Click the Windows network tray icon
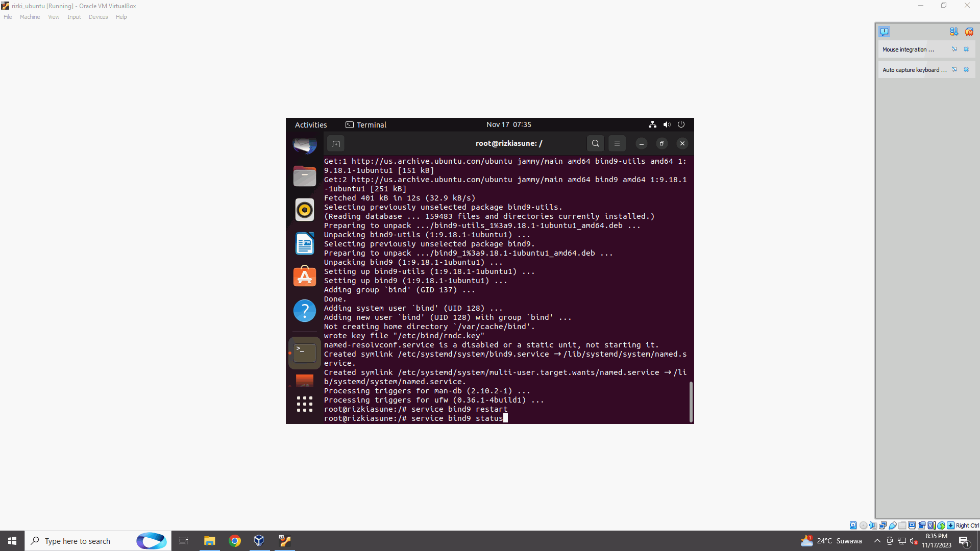 [902, 541]
